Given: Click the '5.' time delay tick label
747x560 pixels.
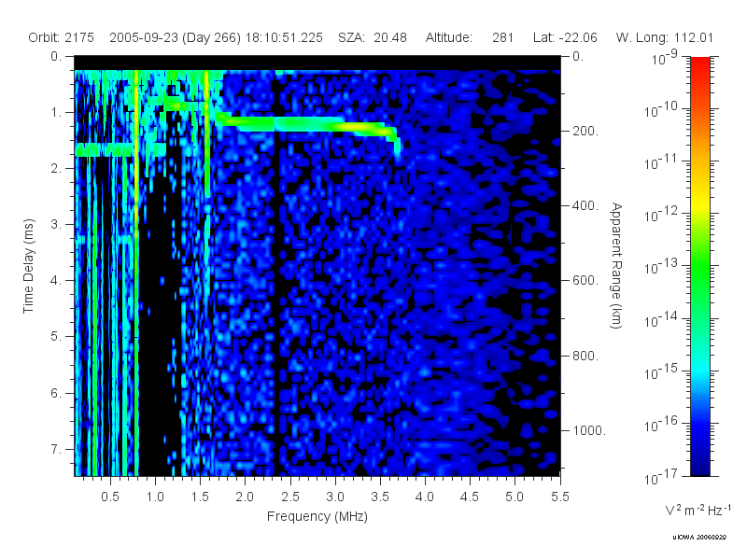Looking at the screenshot, I should pyautogui.click(x=57, y=337).
